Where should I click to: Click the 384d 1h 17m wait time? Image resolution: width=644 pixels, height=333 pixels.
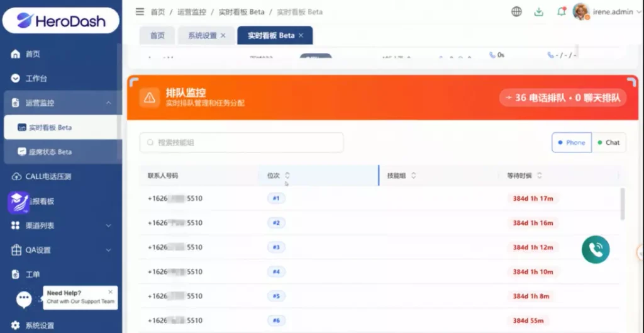(x=533, y=198)
